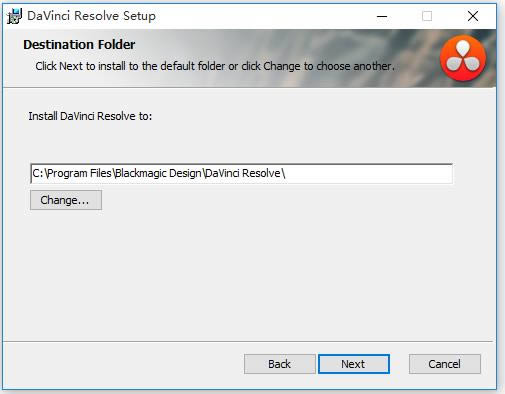
Task: Minimize the setup window
Action: pos(382,16)
